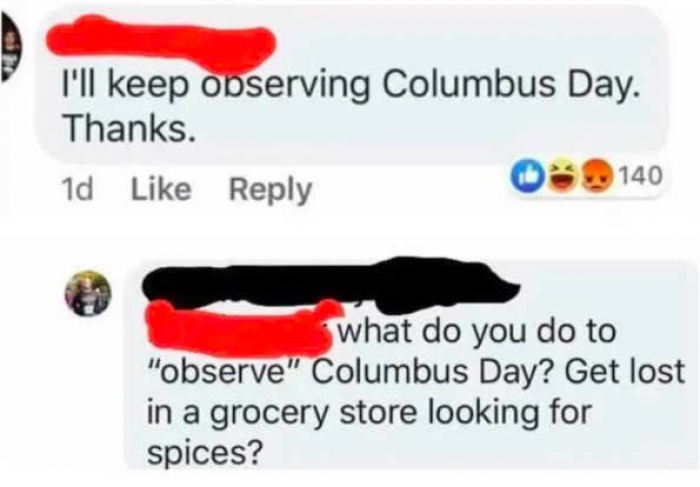Click the "what do you do to" text
This screenshot has width=700, height=487.
[478, 333]
